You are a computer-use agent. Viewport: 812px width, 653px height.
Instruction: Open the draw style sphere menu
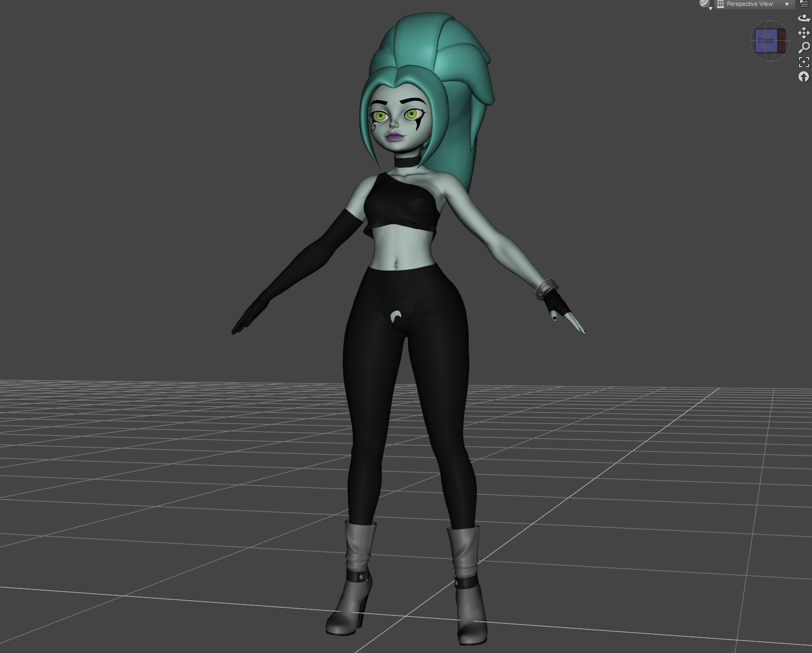(705, 4)
